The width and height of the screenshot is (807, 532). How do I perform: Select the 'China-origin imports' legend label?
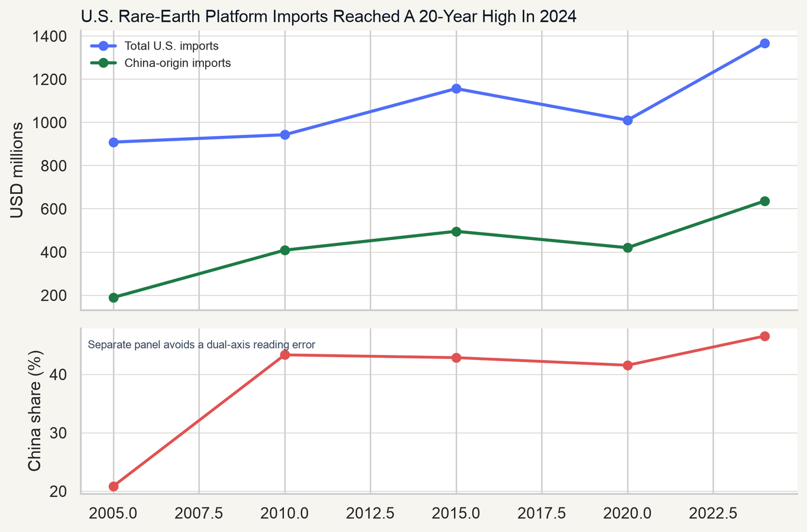pos(178,63)
